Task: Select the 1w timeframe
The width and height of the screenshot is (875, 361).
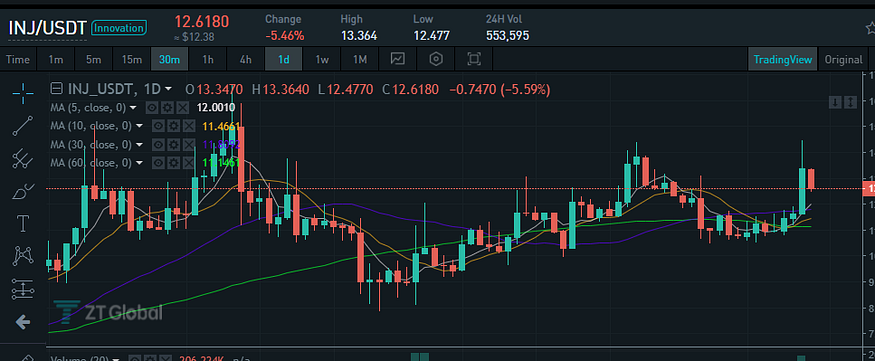Action: pyautogui.click(x=321, y=59)
